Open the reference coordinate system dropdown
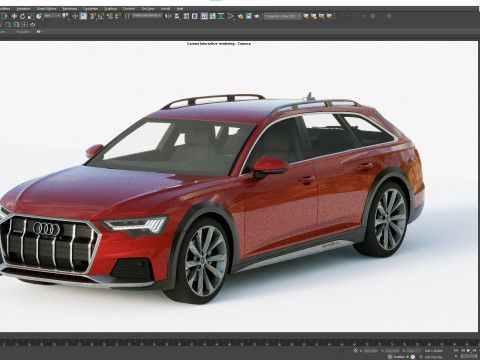The height and width of the screenshot is (360, 480). coord(52,16)
